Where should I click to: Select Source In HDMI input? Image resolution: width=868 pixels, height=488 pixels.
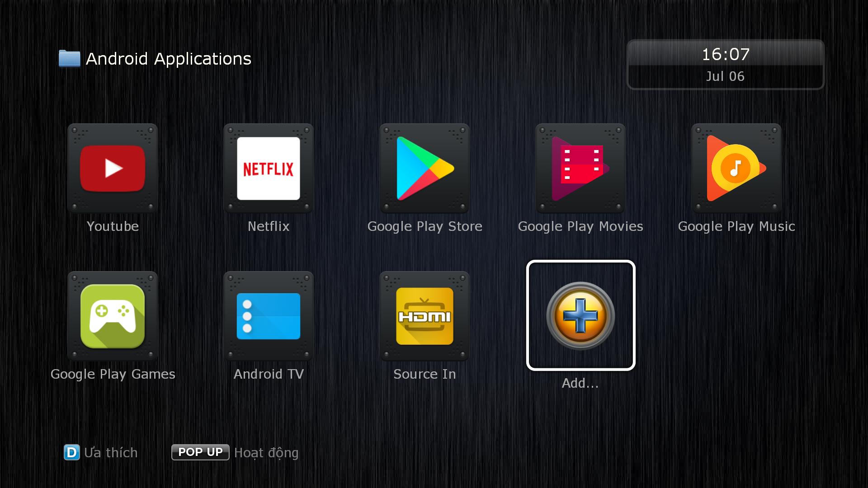(x=424, y=316)
